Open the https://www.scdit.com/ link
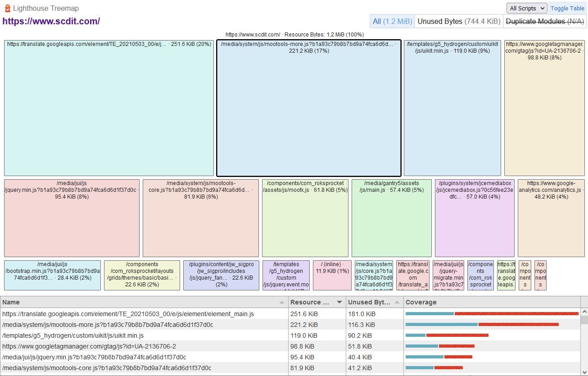 tap(51, 21)
